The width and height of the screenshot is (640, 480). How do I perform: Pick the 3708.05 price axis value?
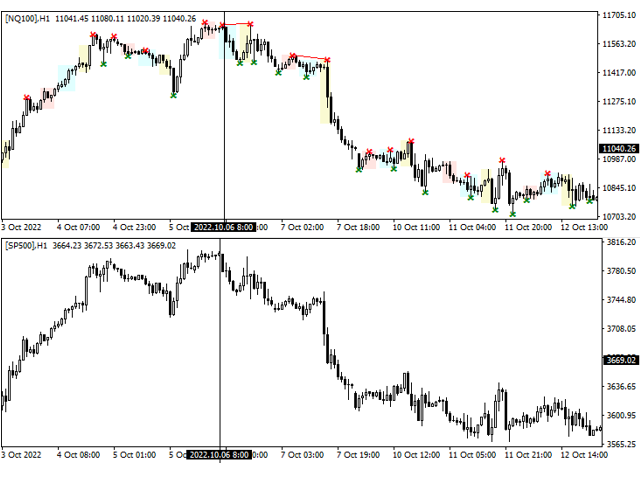(x=621, y=329)
